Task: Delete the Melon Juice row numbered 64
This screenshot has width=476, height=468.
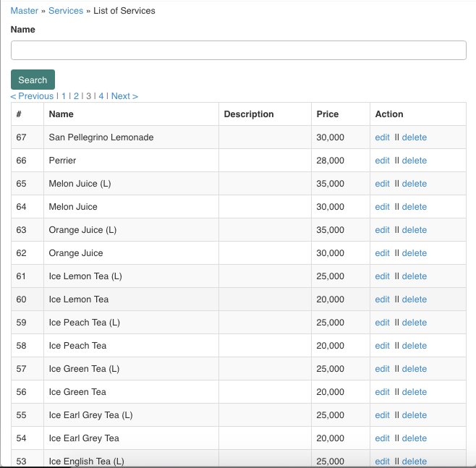Action: click(415, 207)
